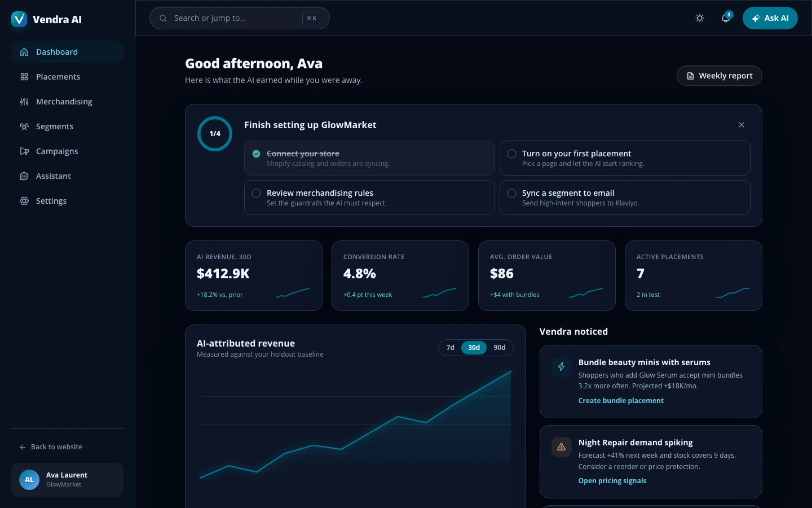Switch revenue chart to 7d
Screen dimensions: 812x508
(450, 348)
